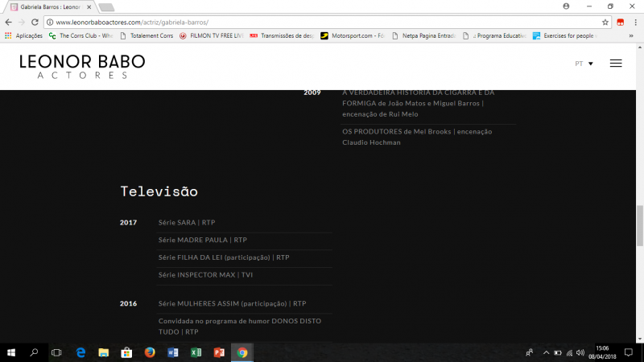
Task: Click the browser forward arrow
Action: point(22,23)
